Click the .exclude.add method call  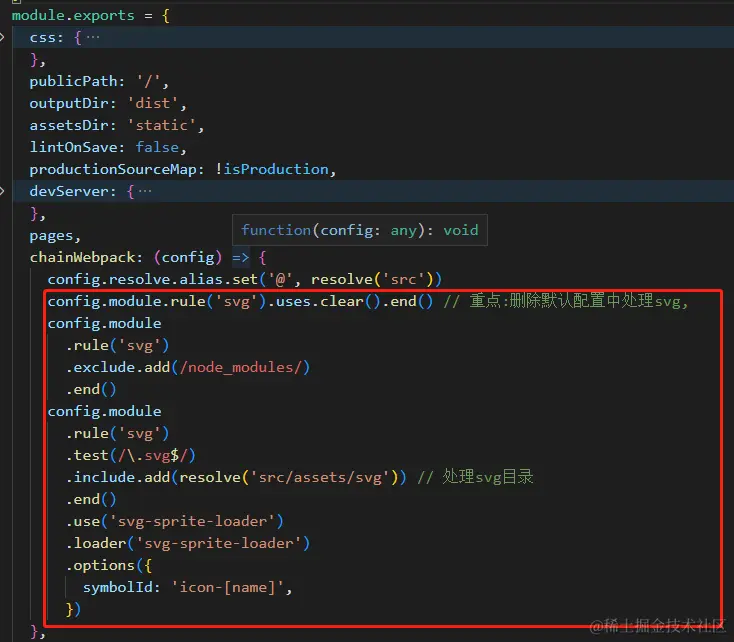point(118,367)
